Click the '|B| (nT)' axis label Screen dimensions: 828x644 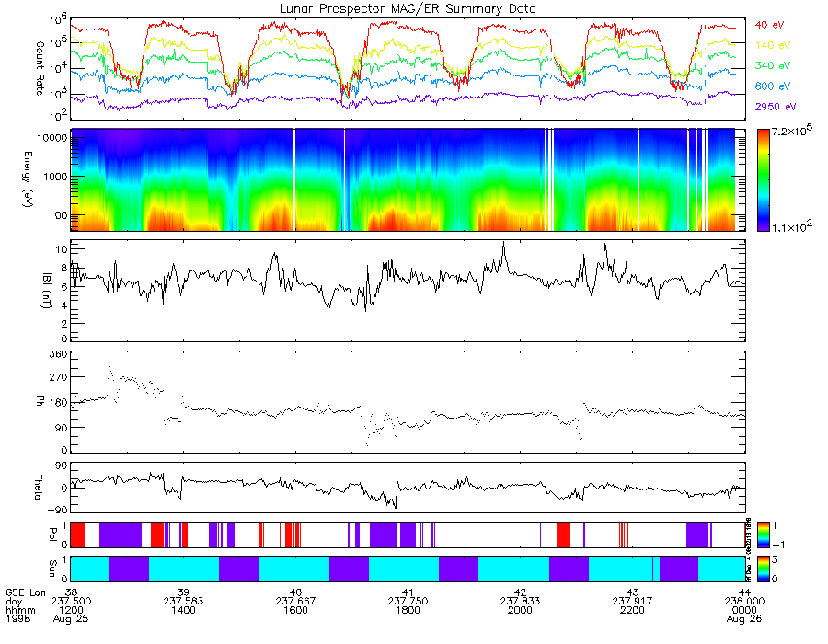[x=47, y=291]
